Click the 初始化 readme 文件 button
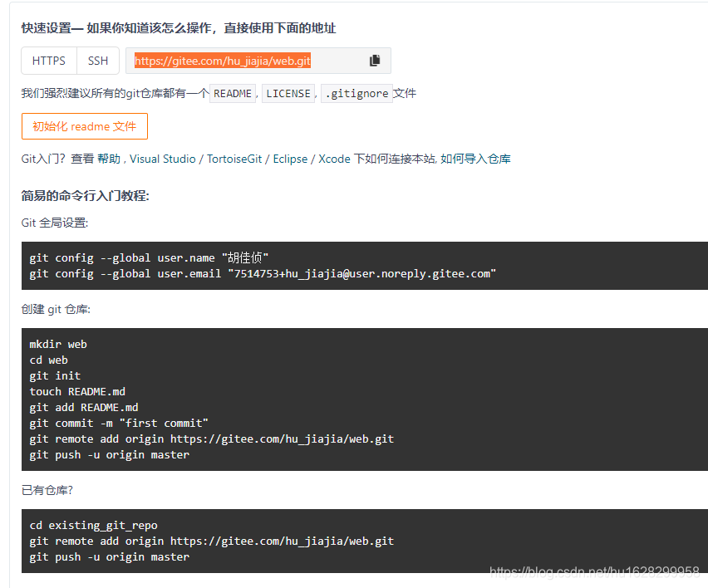Image resolution: width=708 pixels, height=588 pixels. tap(84, 125)
